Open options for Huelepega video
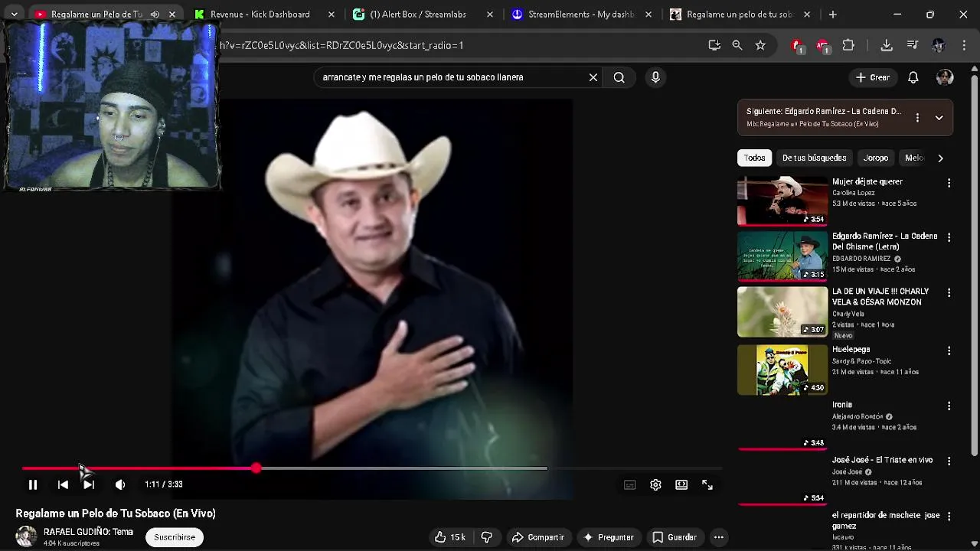Image resolution: width=980 pixels, height=551 pixels. (949, 351)
